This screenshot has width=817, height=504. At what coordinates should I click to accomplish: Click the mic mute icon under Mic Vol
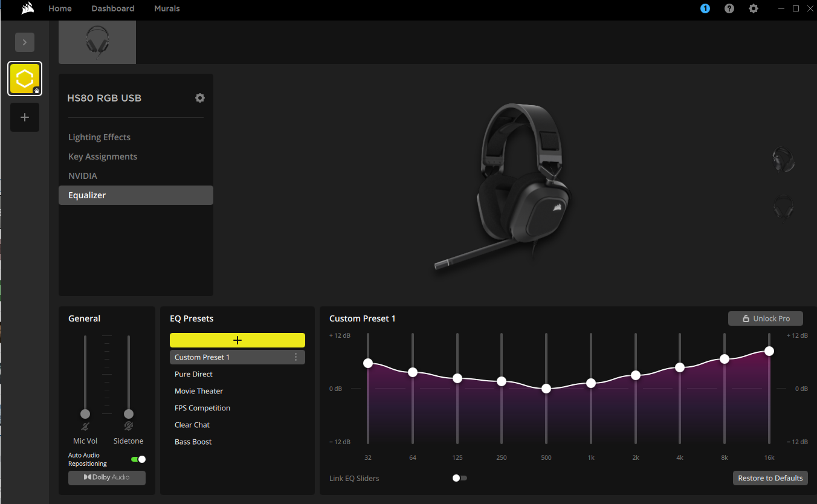coord(85,427)
